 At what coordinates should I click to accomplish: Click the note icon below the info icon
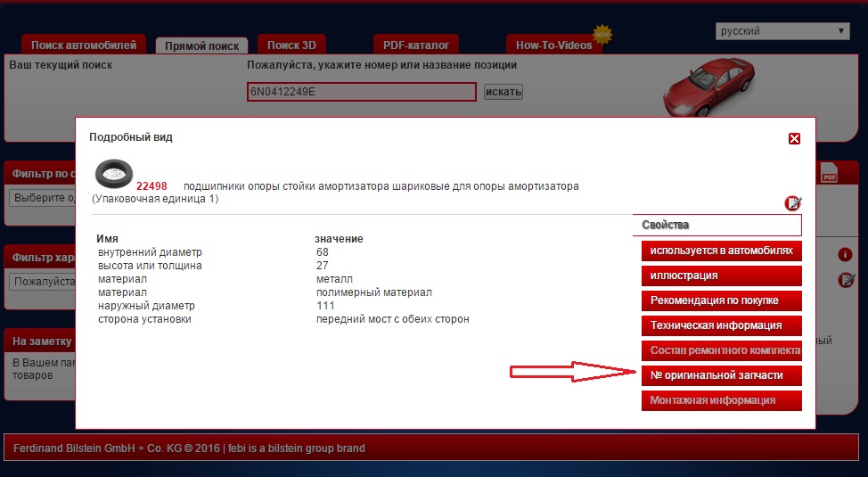click(847, 279)
